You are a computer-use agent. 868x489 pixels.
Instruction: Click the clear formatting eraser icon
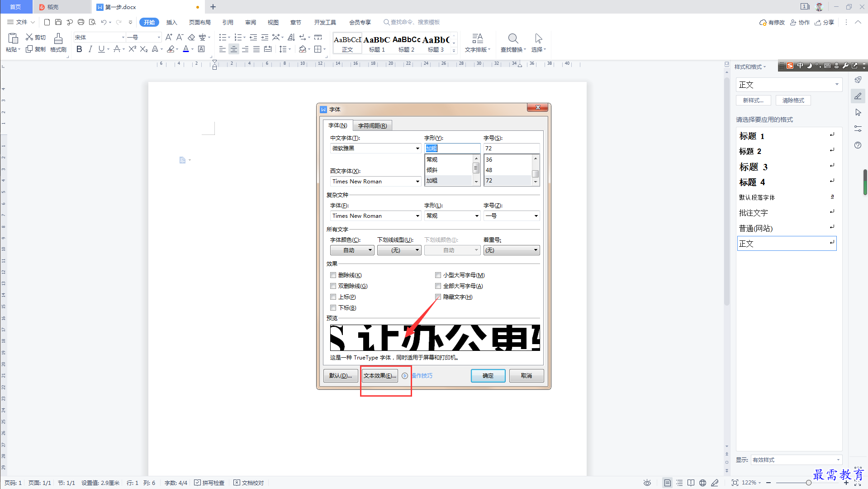click(x=191, y=37)
